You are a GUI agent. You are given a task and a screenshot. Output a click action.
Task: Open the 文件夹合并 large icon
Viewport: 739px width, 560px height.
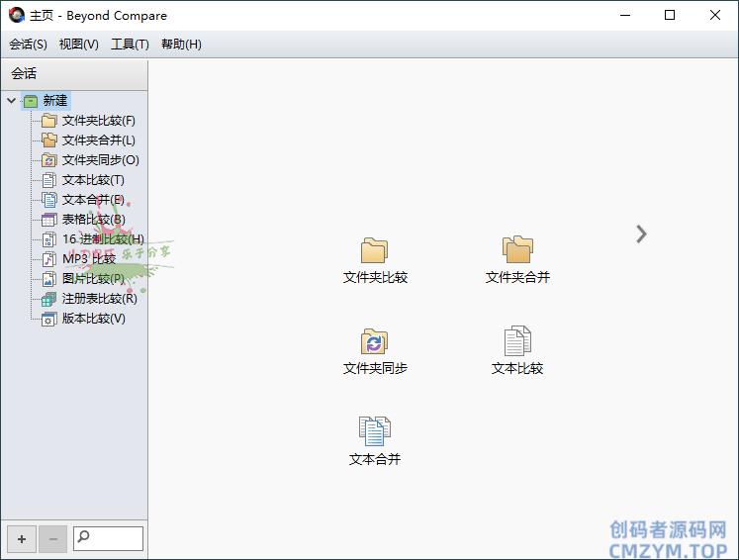coord(517,251)
